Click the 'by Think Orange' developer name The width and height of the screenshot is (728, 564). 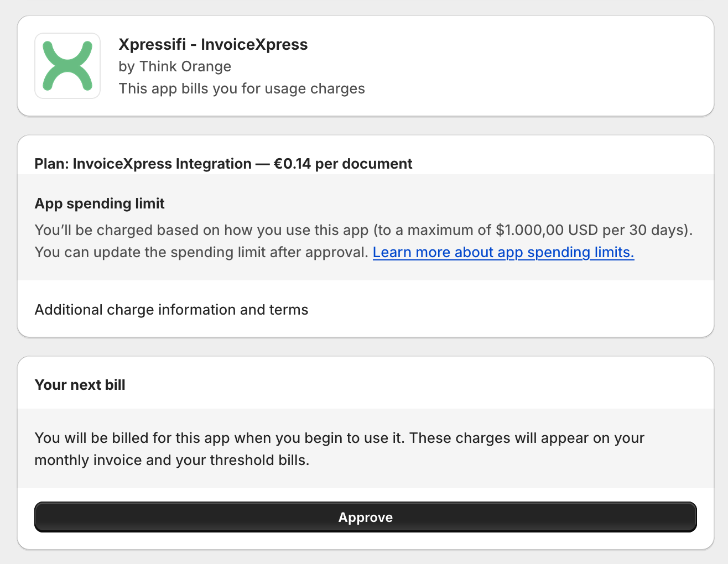[175, 66]
